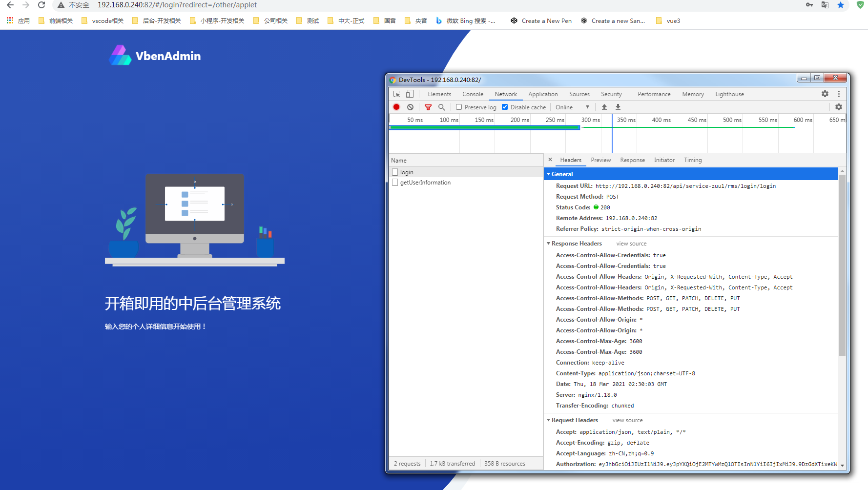
Task: Stop network recording with red button
Action: (396, 107)
